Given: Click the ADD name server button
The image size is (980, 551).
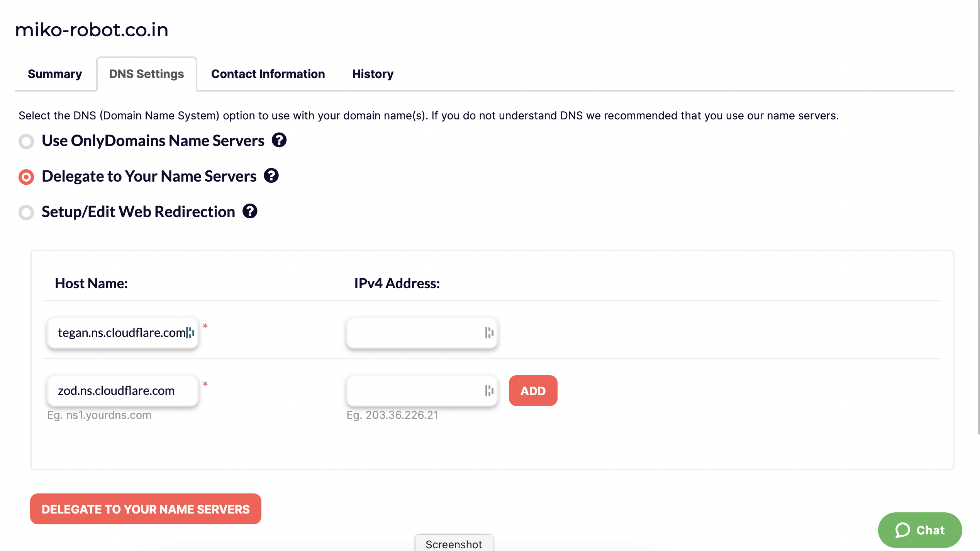Looking at the screenshot, I should tap(533, 391).
